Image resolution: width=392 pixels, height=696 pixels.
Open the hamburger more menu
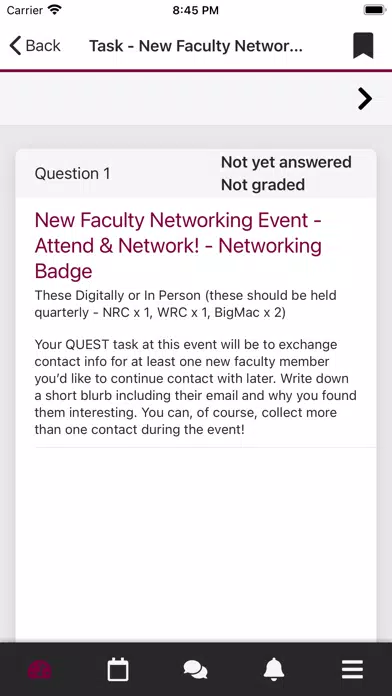coord(352,670)
